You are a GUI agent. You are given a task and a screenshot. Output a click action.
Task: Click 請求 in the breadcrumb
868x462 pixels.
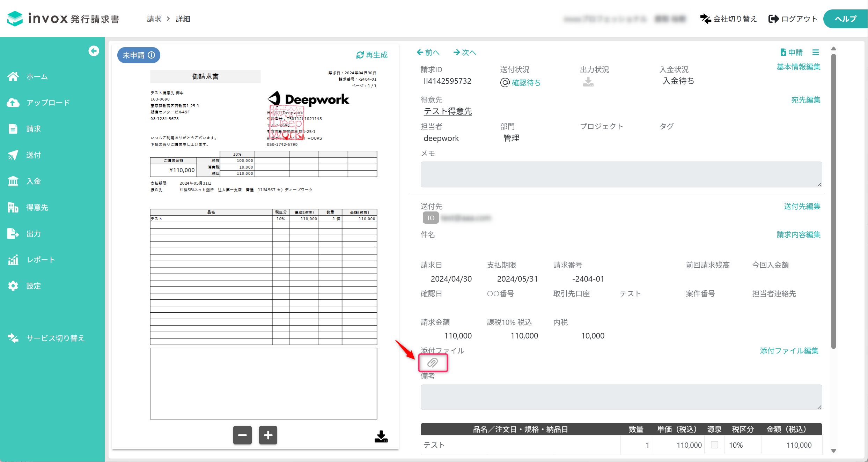(x=154, y=19)
